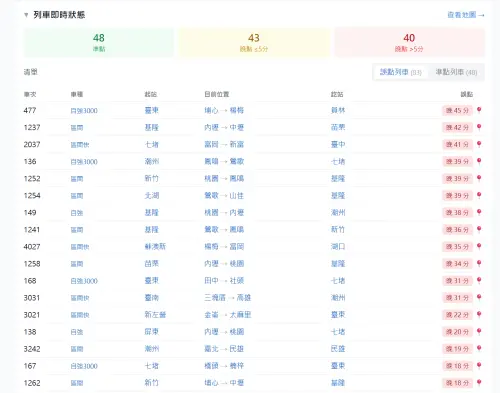Viewport: 500px width, 393px height.
Task: Click the map pin icon for train 4027
Action: click(x=479, y=246)
